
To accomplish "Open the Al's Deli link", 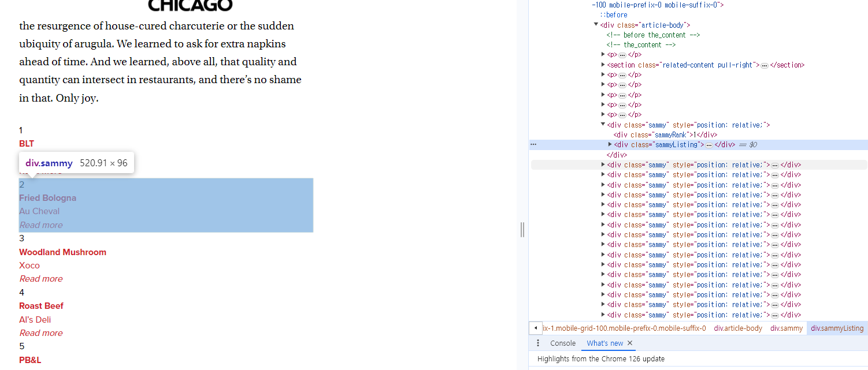I will 35,320.
